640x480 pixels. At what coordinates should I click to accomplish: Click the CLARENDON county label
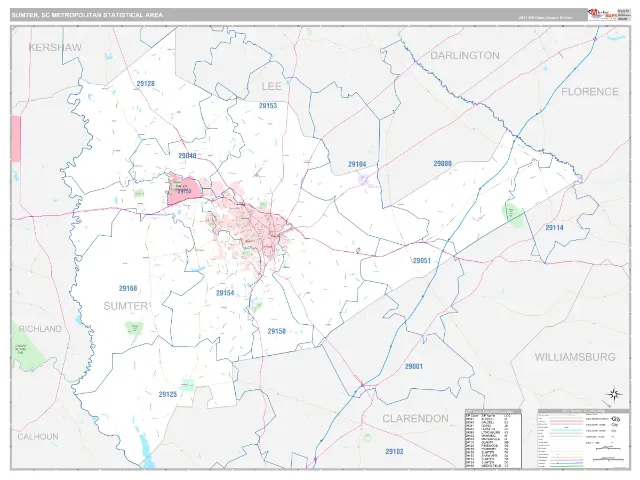[415, 419]
